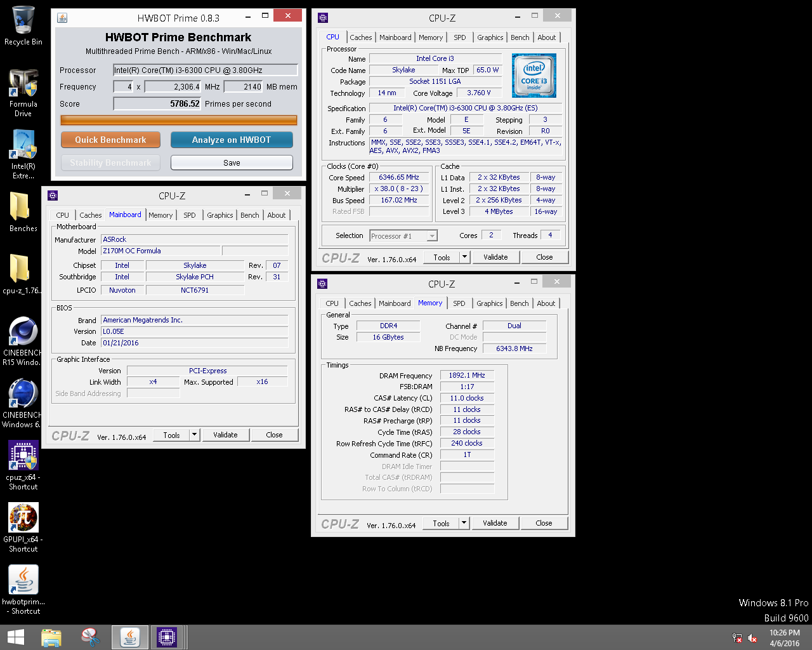Start the Quick Benchmark
The width and height of the screenshot is (812, 650).
(x=110, y=140)
